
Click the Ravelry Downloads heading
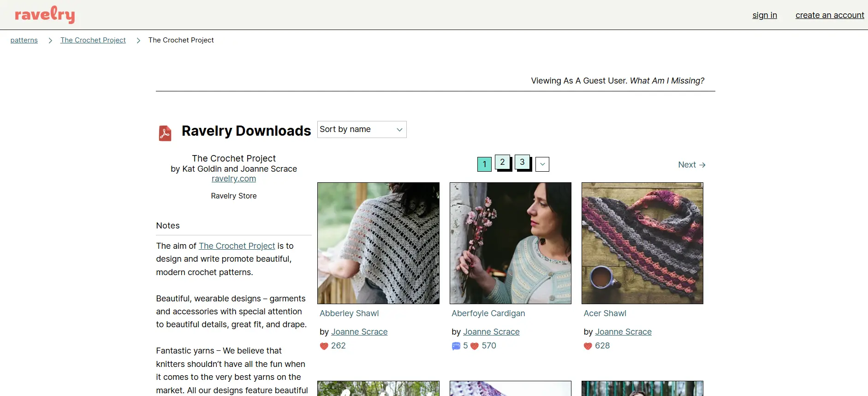[x=246, y=131]
